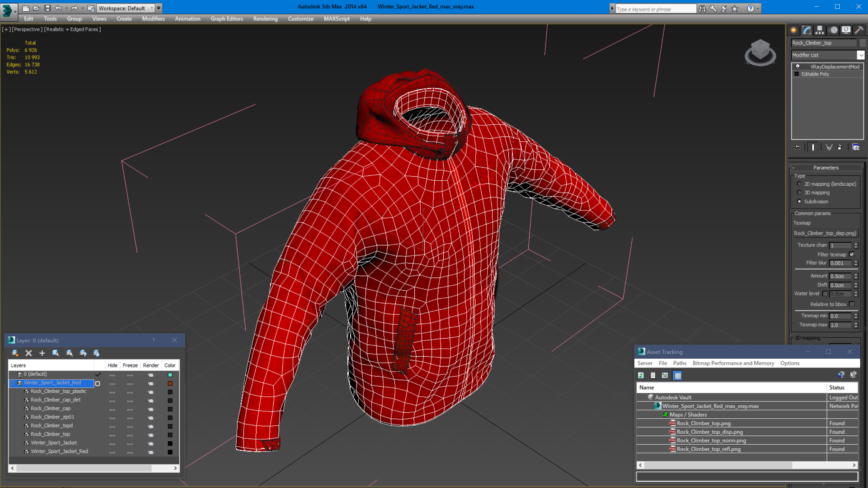The height and width of the screenshot is (488, 868).
Task: Switch to the Utilities panel hammer icon
Action: (x=859, y=30)
